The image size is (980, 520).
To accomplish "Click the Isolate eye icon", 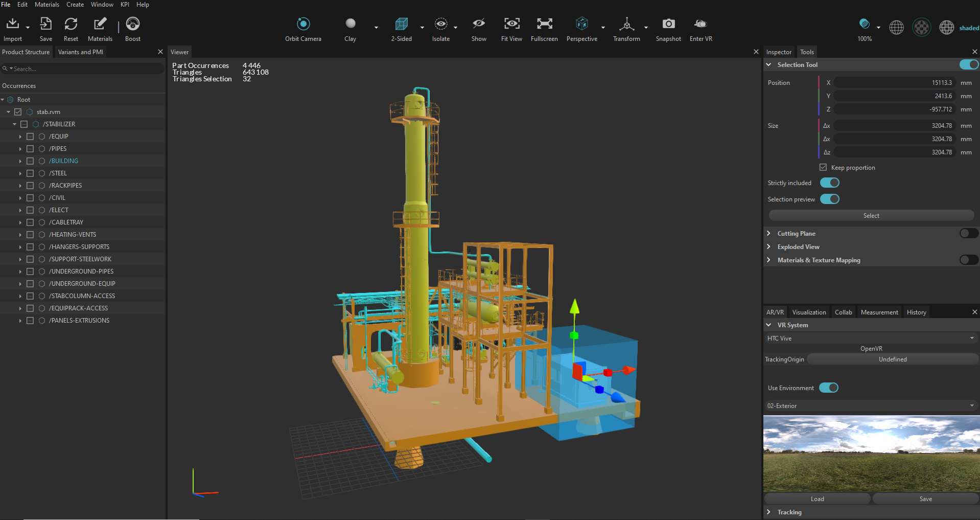I will tap(440, 24).
